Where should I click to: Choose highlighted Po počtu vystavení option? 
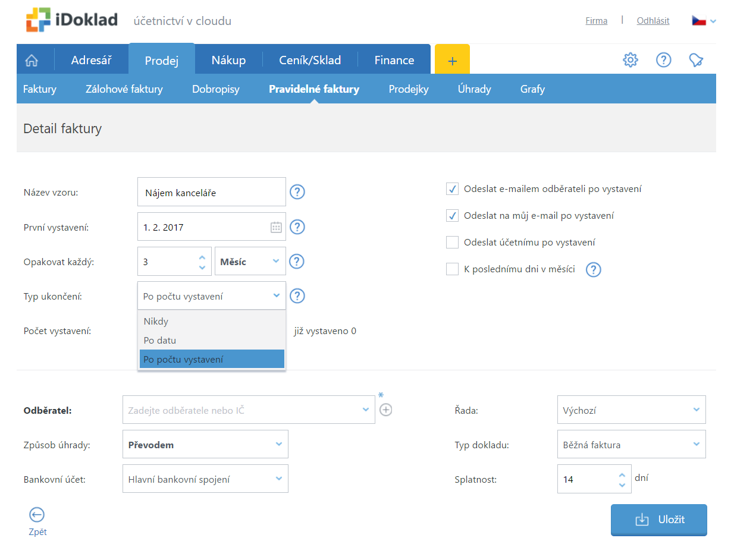tap(212, 359)
